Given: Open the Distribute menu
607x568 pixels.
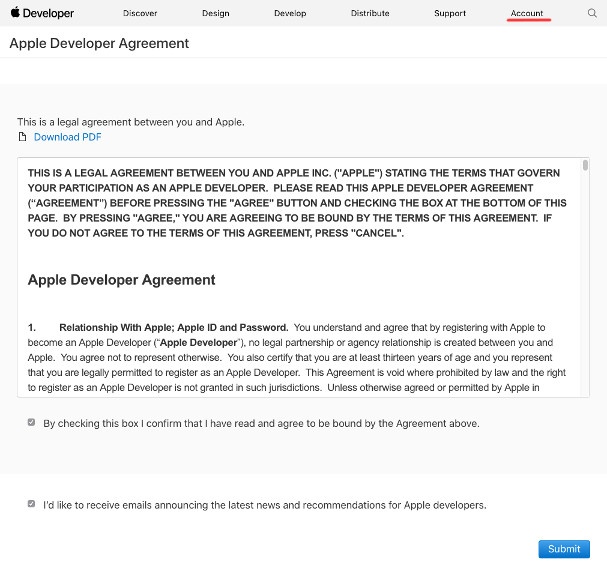Looking at the screenshot, I should 370,13.
